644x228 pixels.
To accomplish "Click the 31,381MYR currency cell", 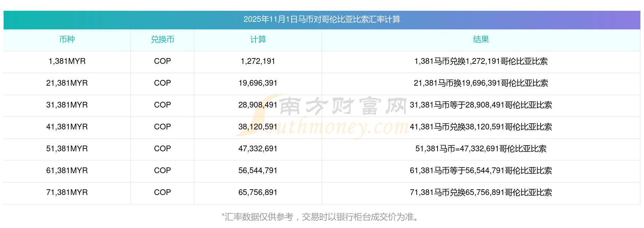I will click(x=67, y=105).
